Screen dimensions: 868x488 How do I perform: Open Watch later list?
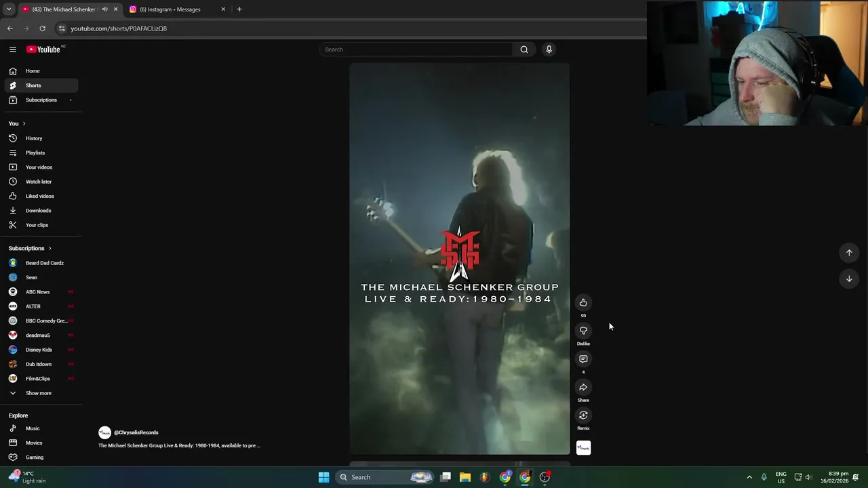point(41,182)
